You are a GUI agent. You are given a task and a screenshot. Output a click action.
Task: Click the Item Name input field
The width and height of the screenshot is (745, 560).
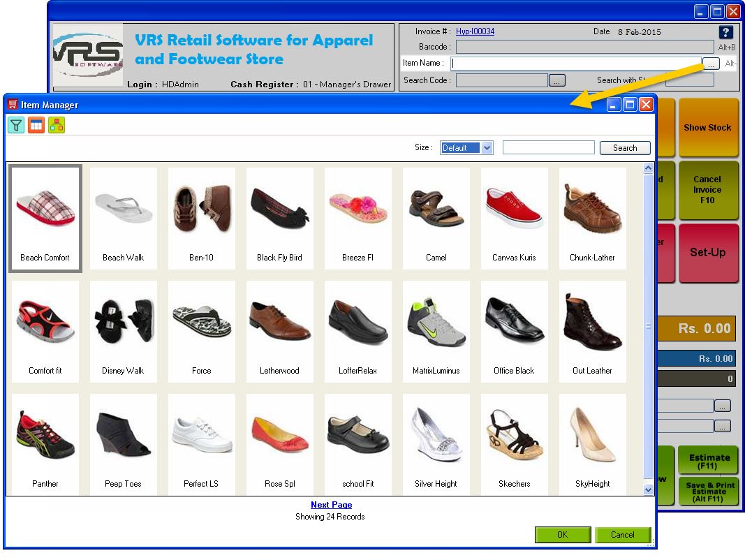tap(576, 63)
